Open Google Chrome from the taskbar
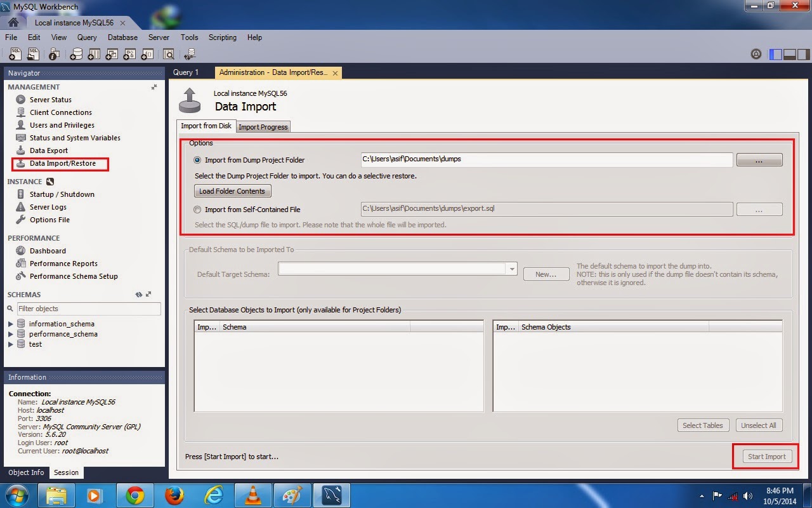 (134, 495)
